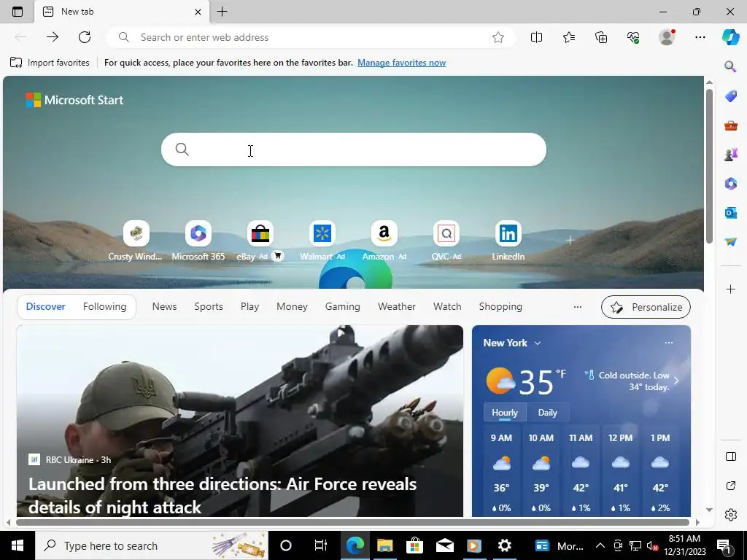Open the Watch category
This screenshot has height=560, width=747.
click(447, 307)
